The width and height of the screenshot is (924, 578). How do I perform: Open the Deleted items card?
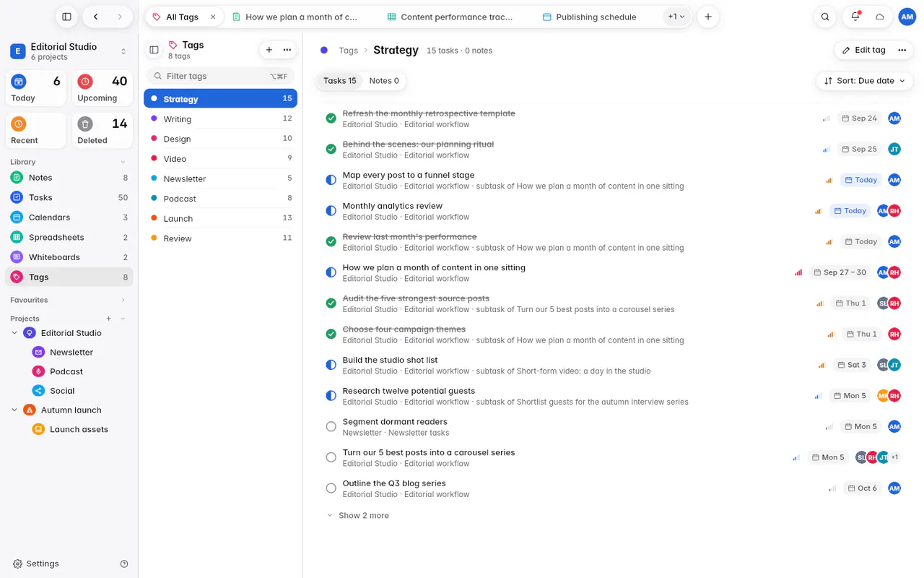tap(103, 131)
